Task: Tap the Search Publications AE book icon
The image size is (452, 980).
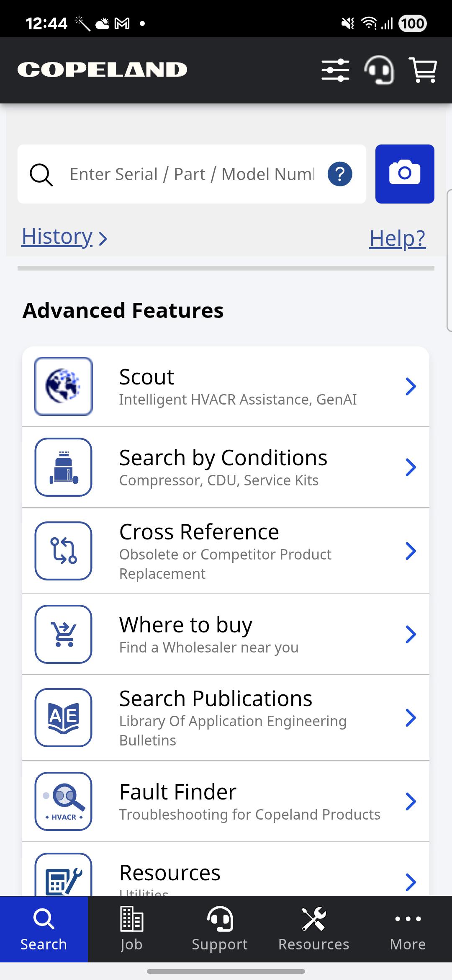Action: [x=63, y=717]
